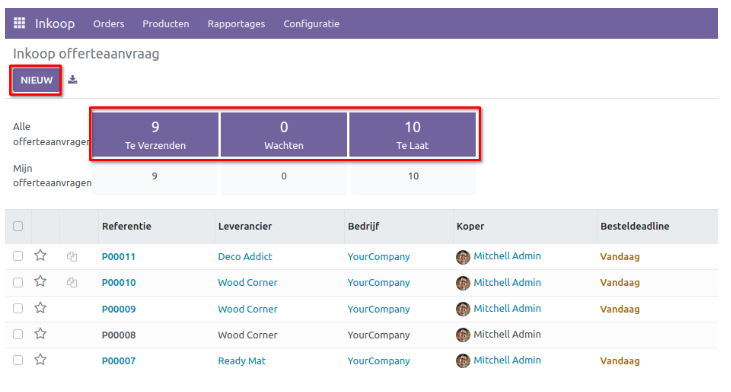Open the Rapportages menu

tap(236, 24)
